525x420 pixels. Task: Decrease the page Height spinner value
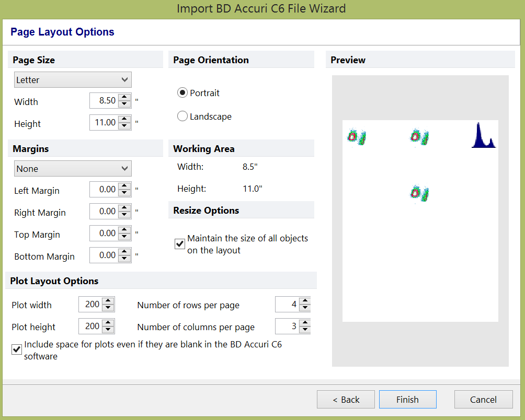point(124,126)
